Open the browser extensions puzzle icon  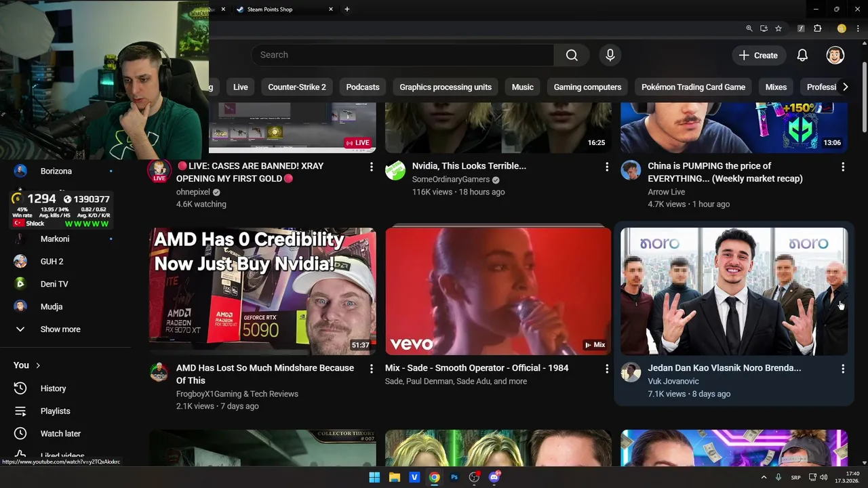point(818,28)
